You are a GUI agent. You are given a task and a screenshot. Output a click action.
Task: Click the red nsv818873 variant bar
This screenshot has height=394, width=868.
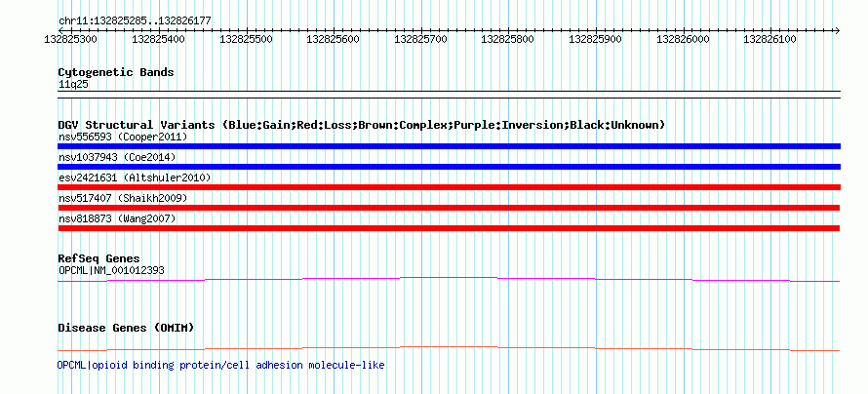(449, 228)
